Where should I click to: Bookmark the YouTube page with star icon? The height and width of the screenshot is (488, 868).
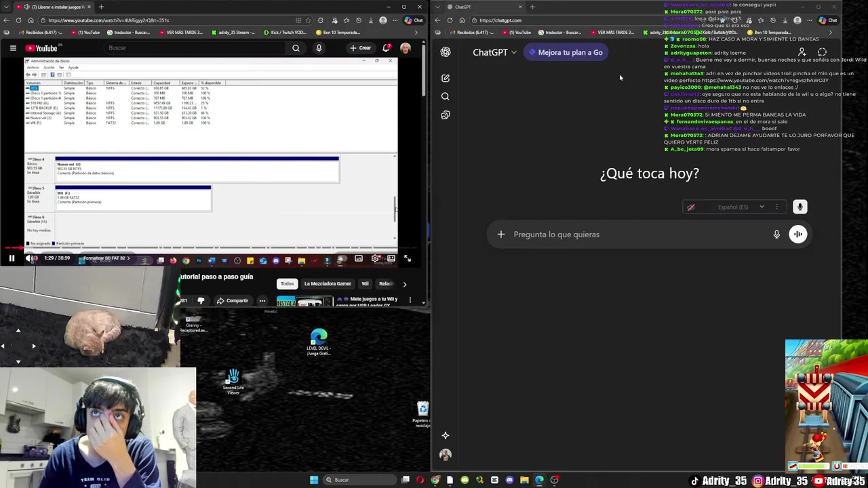click(x=309, y=20)
